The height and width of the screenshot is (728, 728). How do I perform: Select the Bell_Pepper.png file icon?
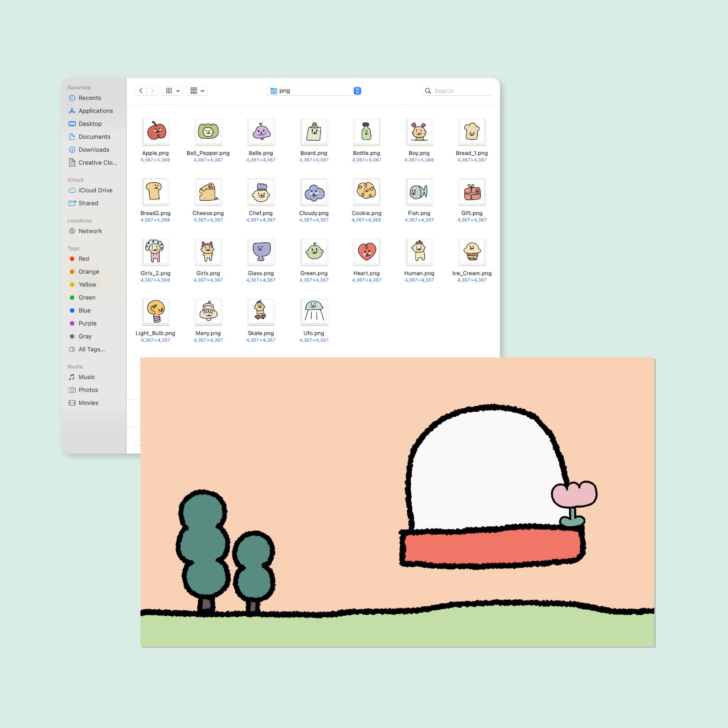click(208, 132)
